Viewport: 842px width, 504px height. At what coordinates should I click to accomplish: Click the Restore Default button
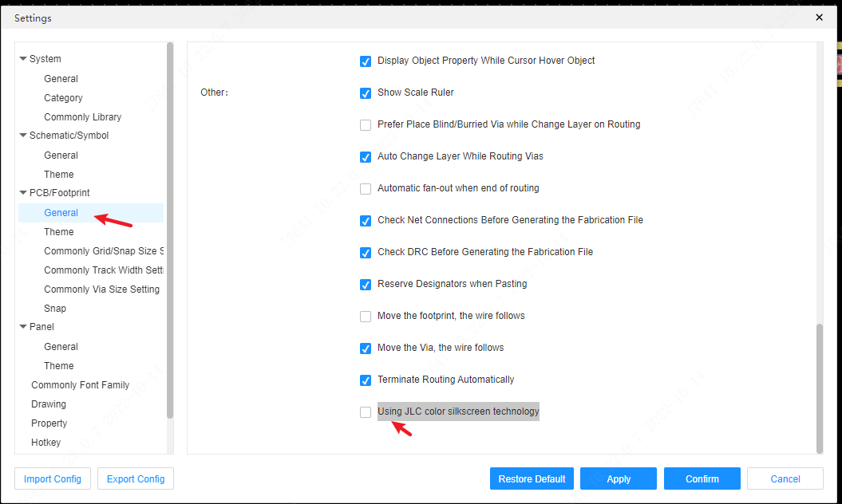532,479
